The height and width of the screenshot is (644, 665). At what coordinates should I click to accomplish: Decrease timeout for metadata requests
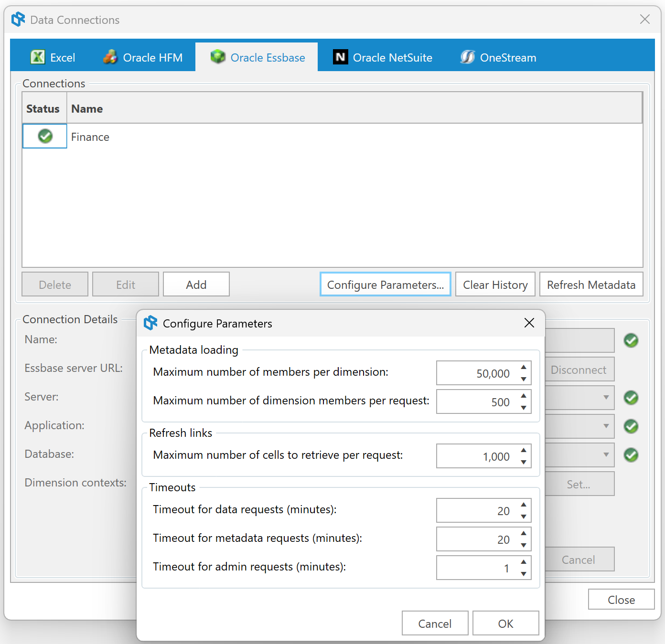point(524,545)
